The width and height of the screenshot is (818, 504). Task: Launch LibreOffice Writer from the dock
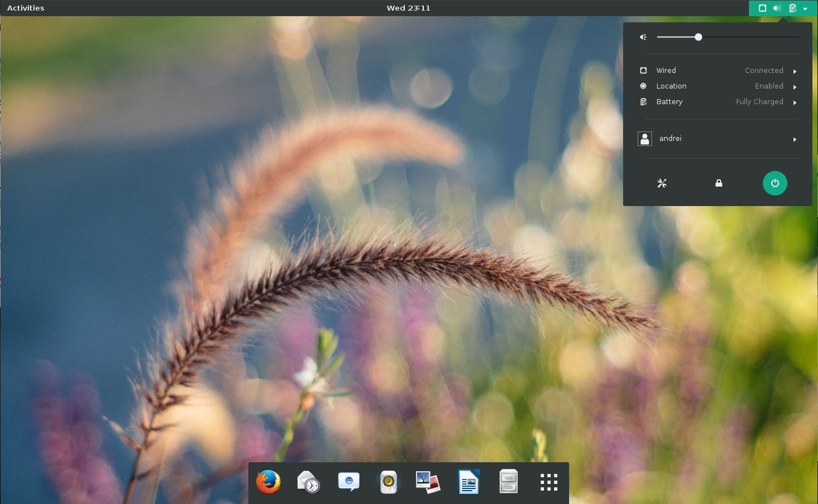[468, 482]
